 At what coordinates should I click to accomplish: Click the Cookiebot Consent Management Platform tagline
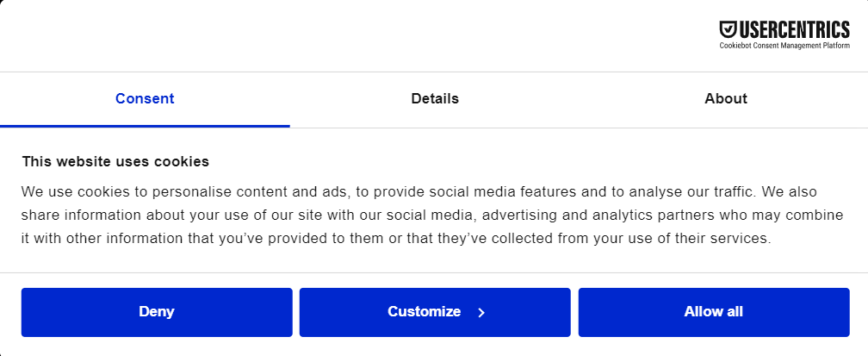(x=784, y=46)
